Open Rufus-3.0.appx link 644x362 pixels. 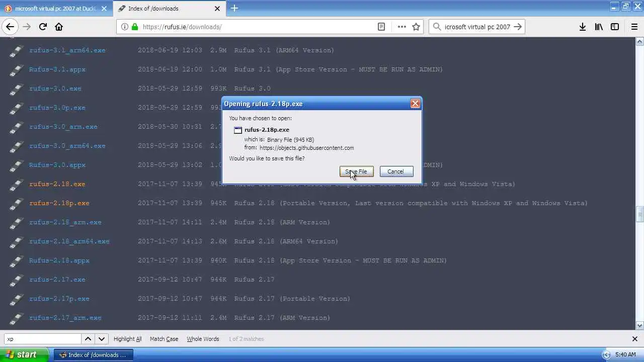click(57, 165)
